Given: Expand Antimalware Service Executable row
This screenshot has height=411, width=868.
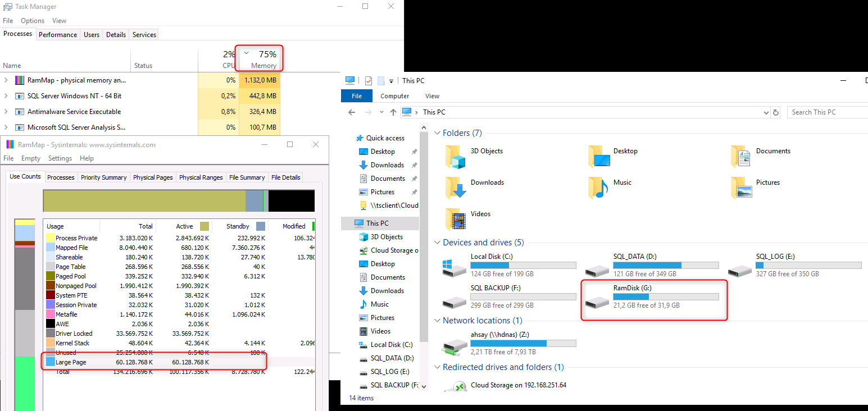Looking at the screenshot, I should tap(6, 112).
